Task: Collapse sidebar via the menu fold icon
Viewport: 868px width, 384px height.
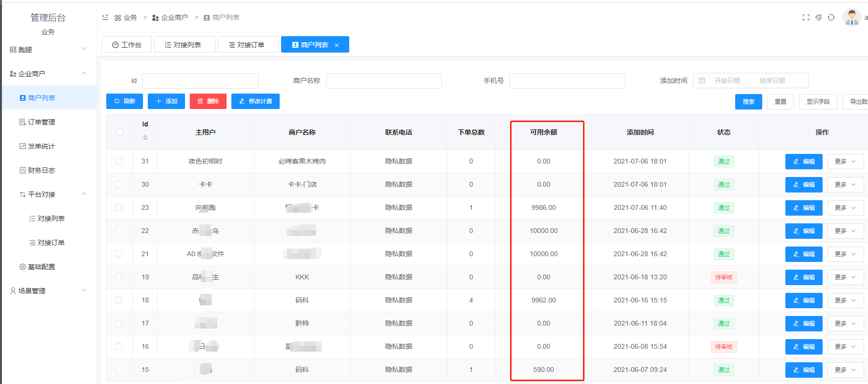Action: click(105, 17)
